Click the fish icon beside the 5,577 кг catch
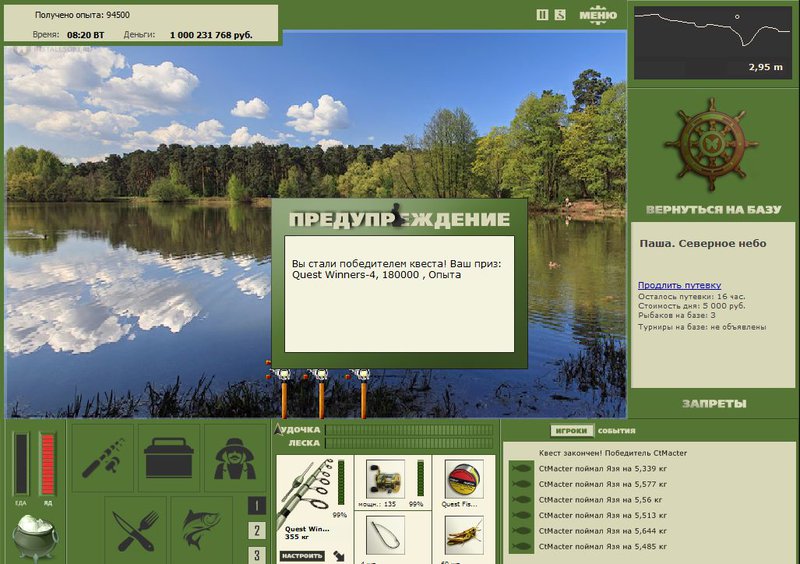800x564 pixels. 521,484
